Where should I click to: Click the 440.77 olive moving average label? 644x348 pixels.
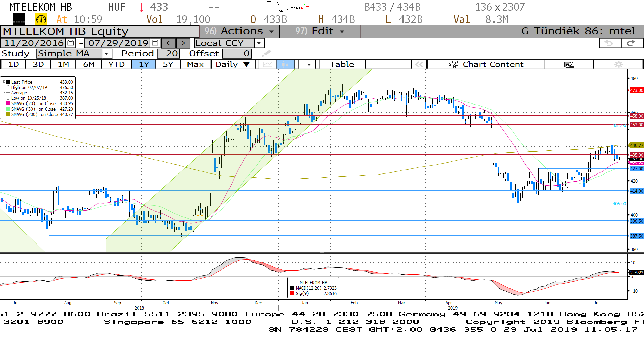point(636,145)
